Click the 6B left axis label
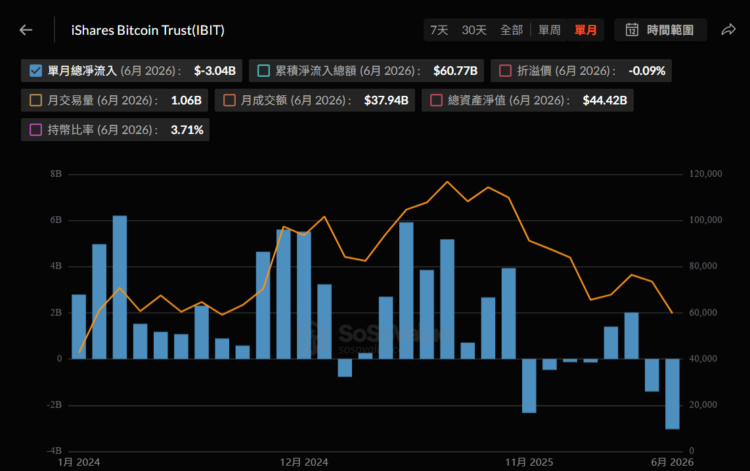750x471 pixels. coord(56,220)
